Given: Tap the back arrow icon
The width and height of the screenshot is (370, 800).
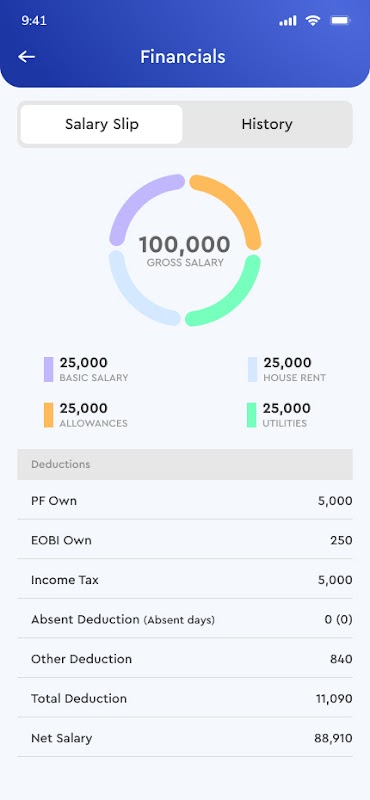Looking at the screenshot, I should (x=27, y=57).
